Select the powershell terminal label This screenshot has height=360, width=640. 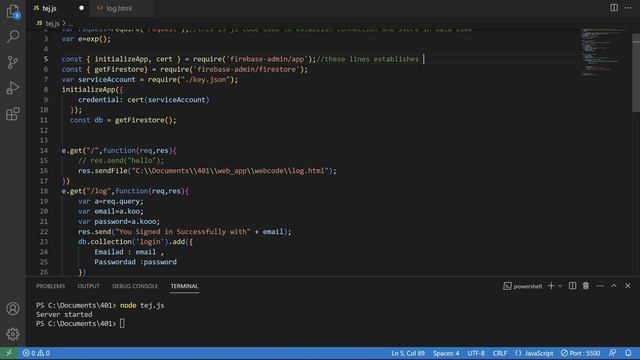point(523,286)
